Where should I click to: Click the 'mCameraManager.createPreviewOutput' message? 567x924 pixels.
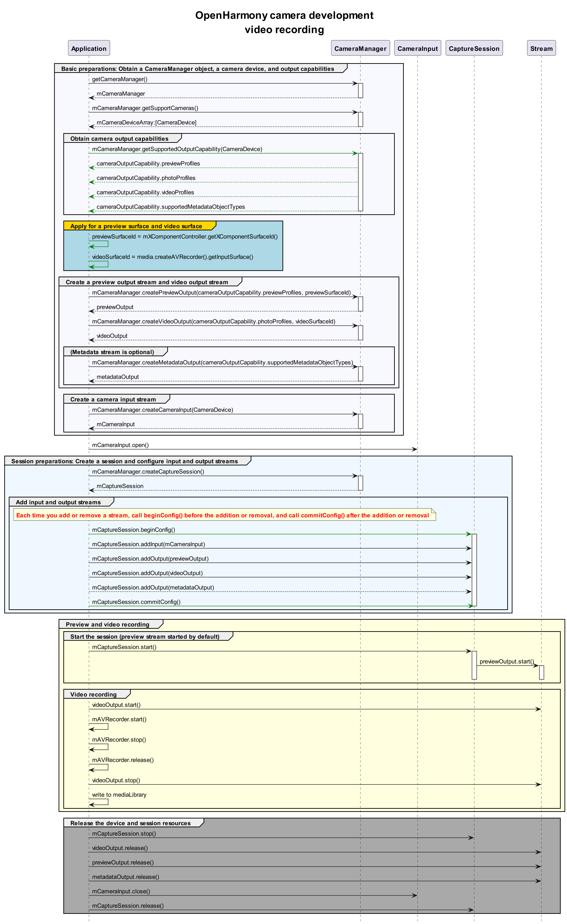pyautogui.click(x=221, y=293)
